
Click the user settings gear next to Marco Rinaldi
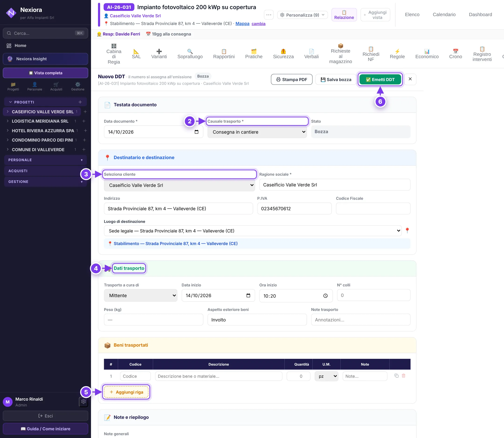pyautogui.click(x=84, y=401)
